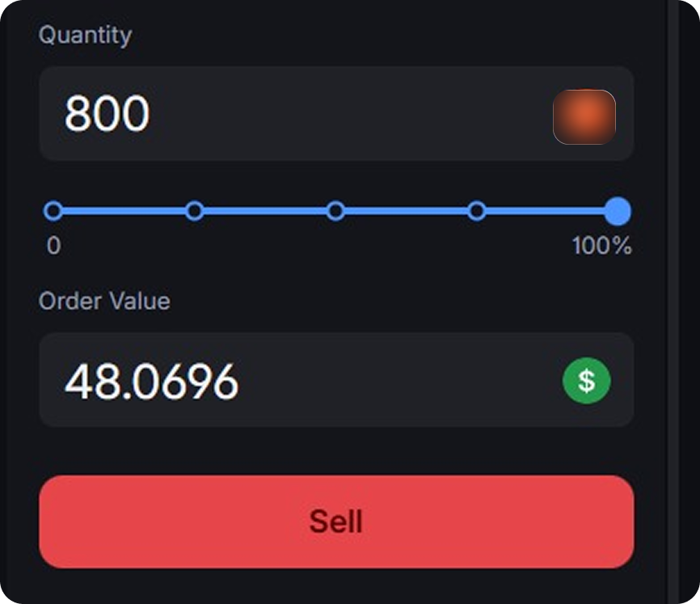Click slider track between 75% and 100% stops

click(x=547, y=211)
